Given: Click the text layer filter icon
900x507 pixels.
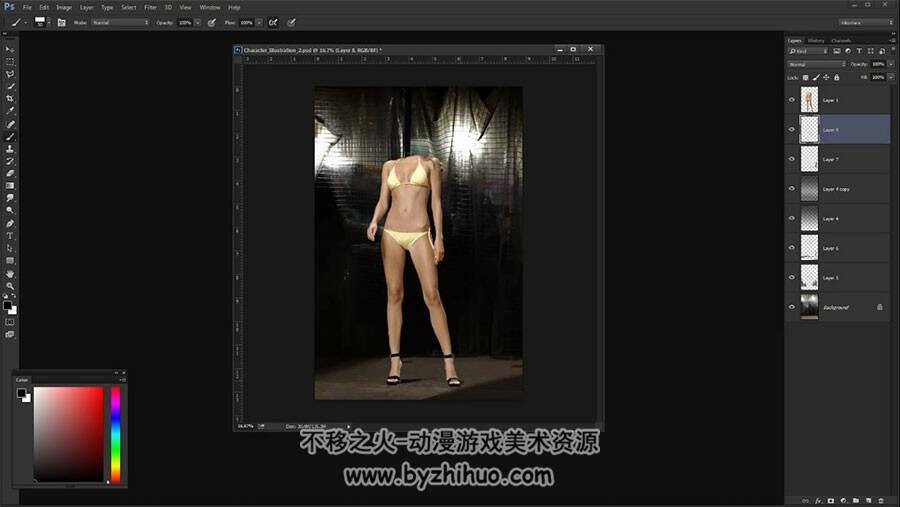Looking at the screenshot, I should point(859,51).
